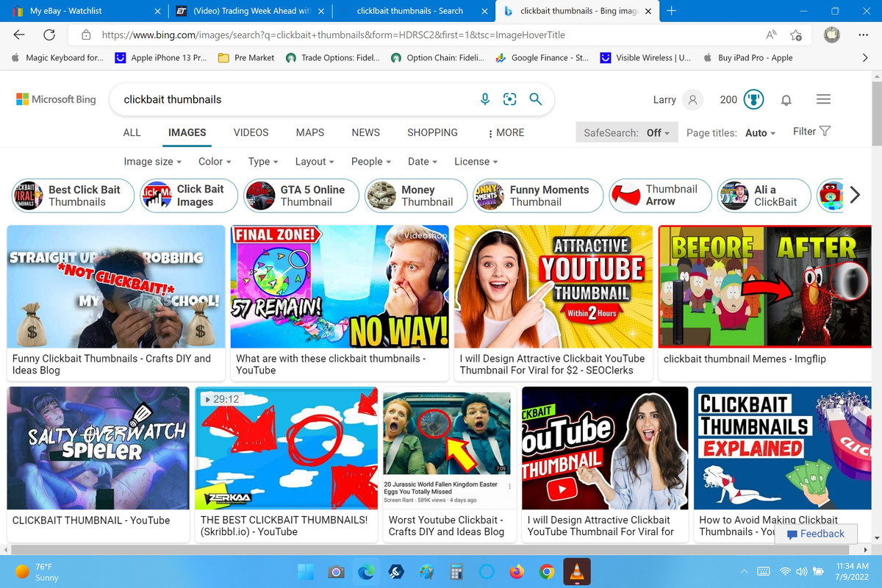
Task: Show hidden system tray icons chevron
Action: click(x=745, y=571)
